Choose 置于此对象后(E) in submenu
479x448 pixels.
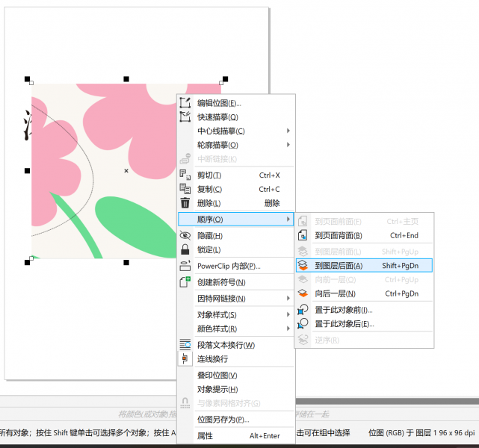(x=364, y=324)
